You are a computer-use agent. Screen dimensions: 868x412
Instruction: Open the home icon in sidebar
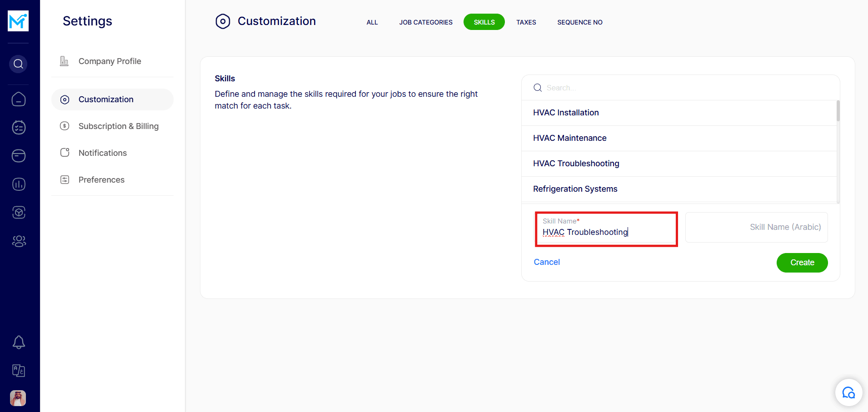[x=19, y=99]
